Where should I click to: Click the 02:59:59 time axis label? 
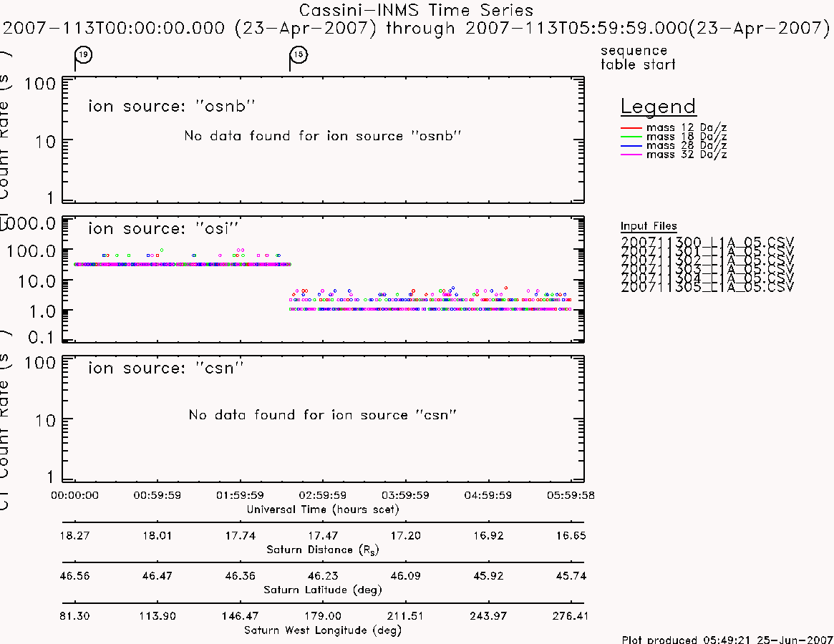323,495
